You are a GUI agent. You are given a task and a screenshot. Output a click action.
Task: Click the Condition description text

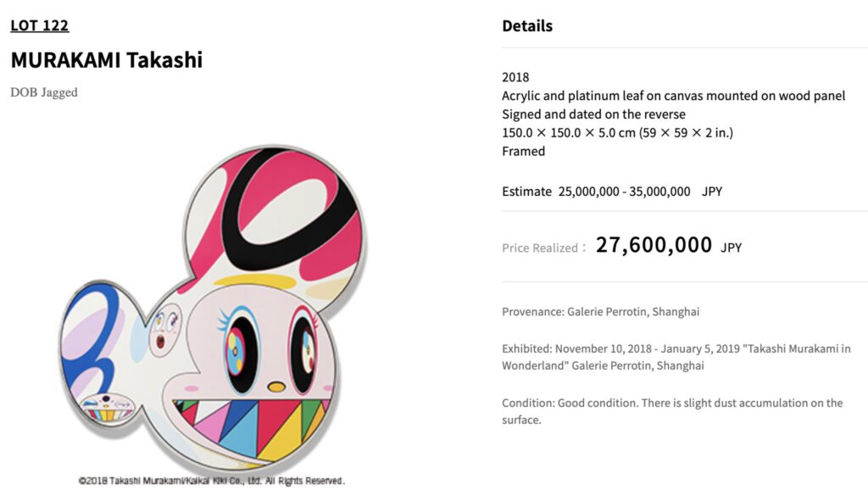tap(671, 411)
